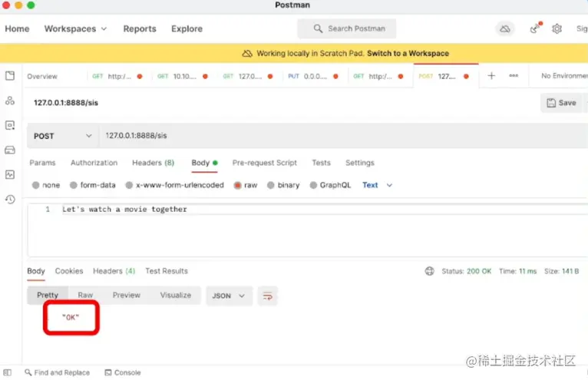Open the Overview tab

tap(42, 76)
